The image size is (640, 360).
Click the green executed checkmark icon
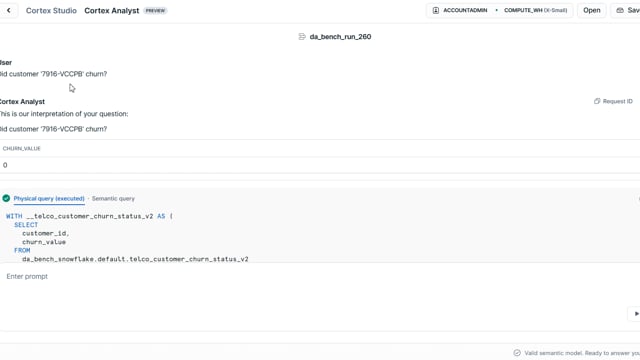coord(6,198)
